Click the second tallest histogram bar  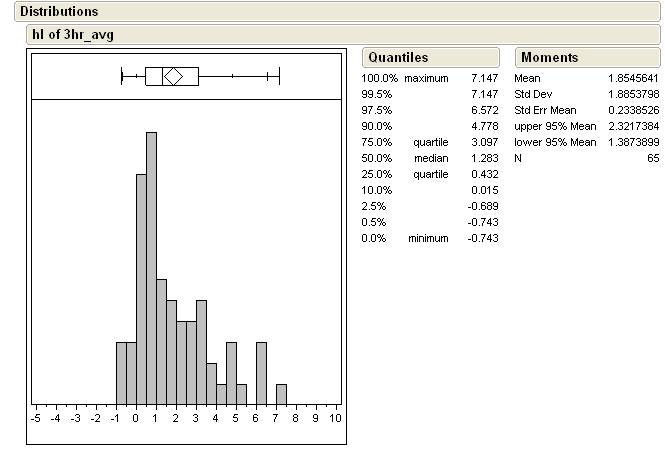tap(141, 288)
